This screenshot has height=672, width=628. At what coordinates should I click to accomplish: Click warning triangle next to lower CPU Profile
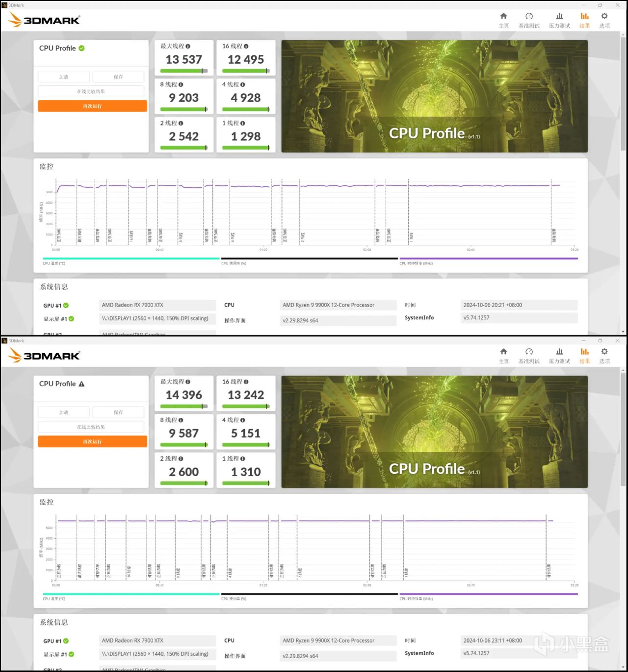point(81,384)
